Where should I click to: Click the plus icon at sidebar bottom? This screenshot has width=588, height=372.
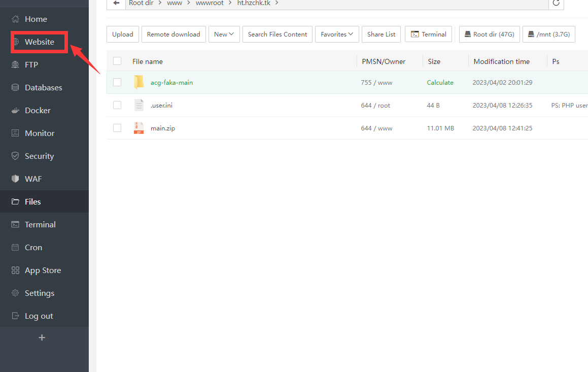(42, 337)
